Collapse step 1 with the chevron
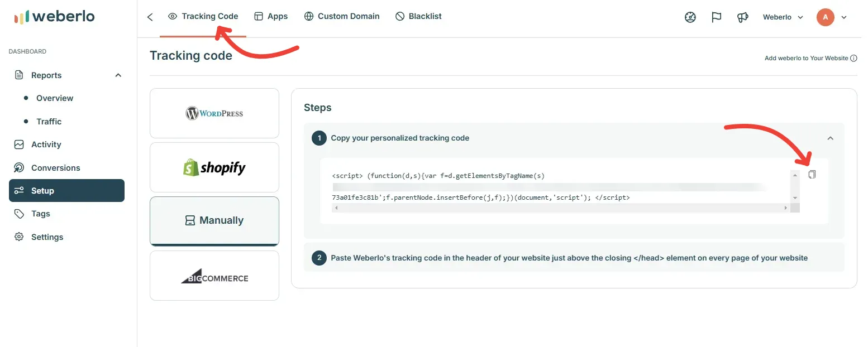This screenshot has width=868, height=347. click(830, 138)
